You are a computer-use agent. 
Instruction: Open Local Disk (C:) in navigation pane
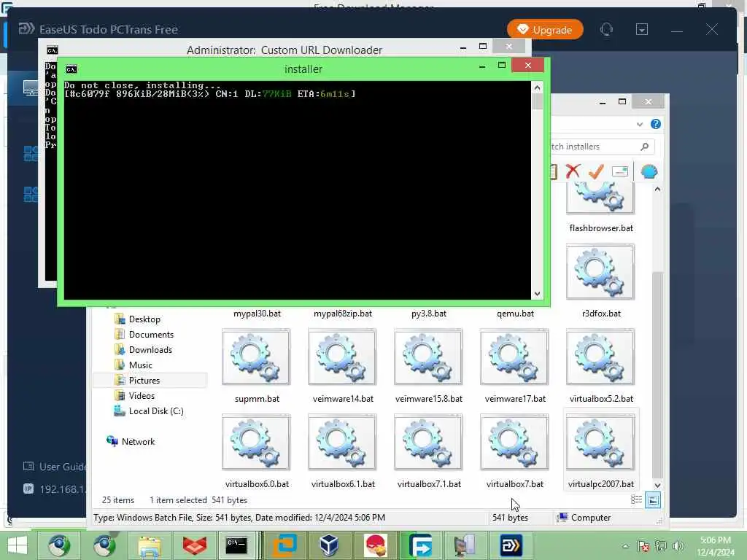(156, 411)
